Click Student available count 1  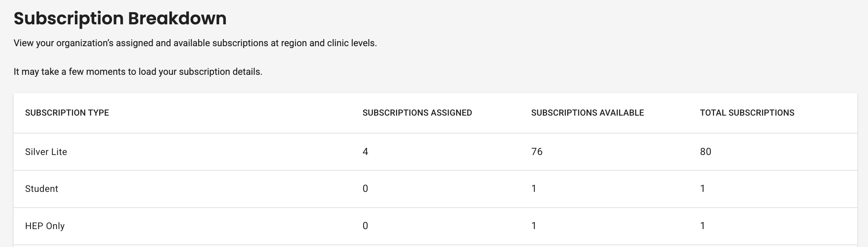point(534,189)
